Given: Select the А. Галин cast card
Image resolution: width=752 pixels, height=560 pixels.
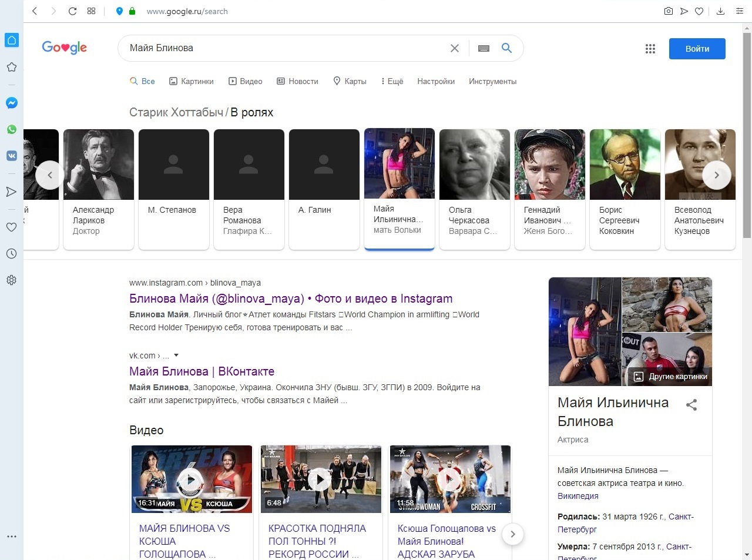Looking at the screenshot, I should (324, 189).
